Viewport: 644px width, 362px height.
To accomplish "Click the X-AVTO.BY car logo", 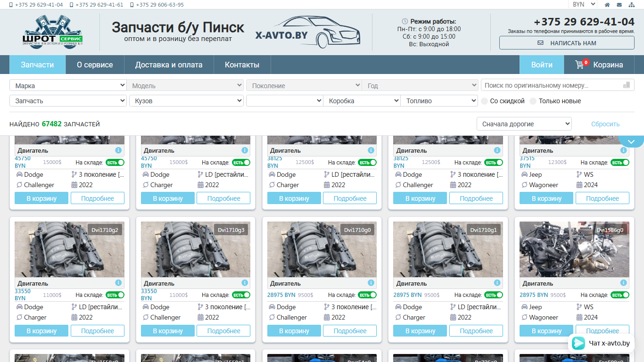I will point(307,31).
